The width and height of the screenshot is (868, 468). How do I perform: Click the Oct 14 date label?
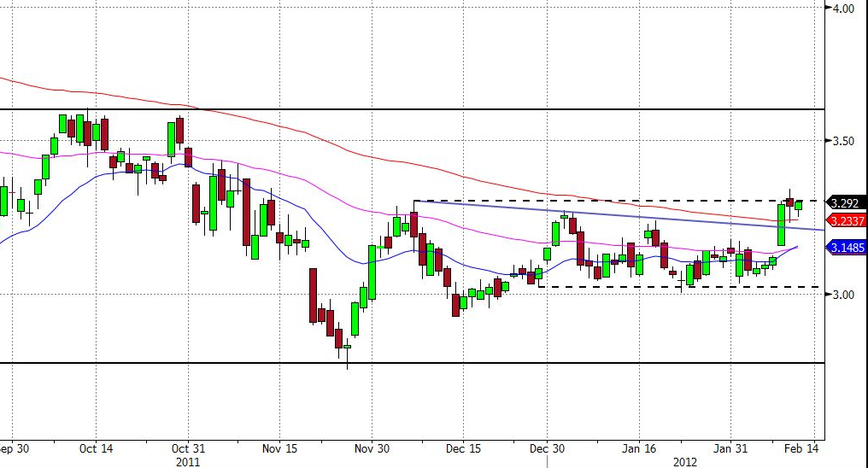(96, 448)
